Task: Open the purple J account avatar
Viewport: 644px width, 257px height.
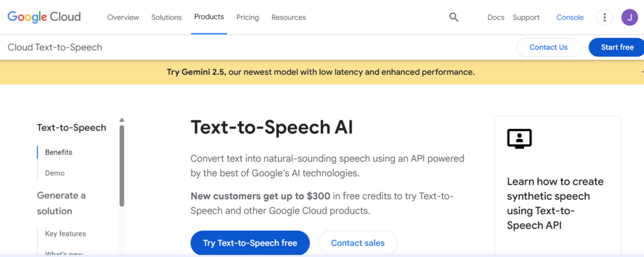Action: click(x=630, y=17)
